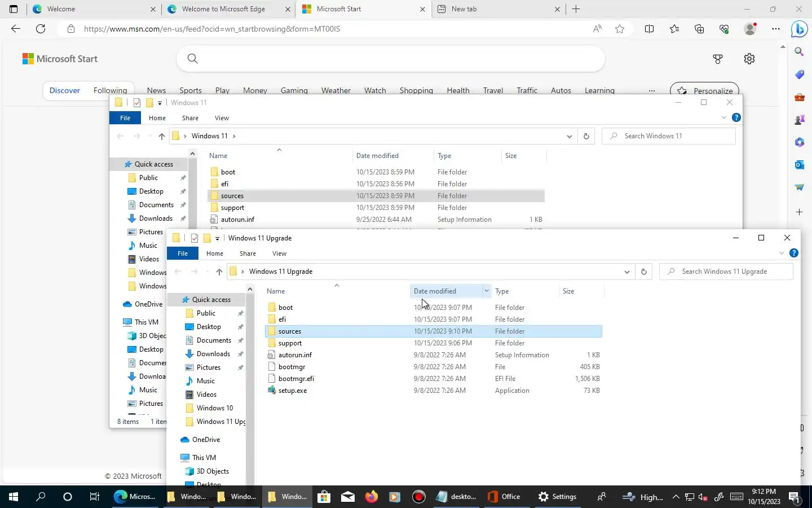This screenshot has height=508, width=812.
Task: Open the Weather category on MSN
Action: (336, 90)
